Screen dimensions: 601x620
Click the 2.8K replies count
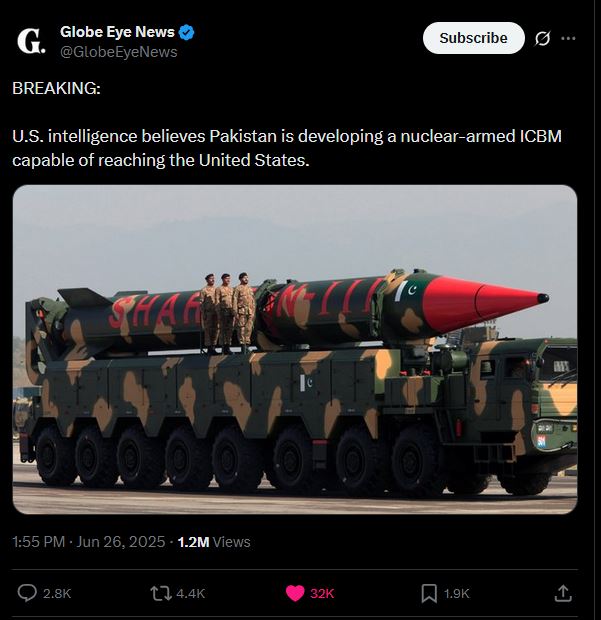coord(57,594)
